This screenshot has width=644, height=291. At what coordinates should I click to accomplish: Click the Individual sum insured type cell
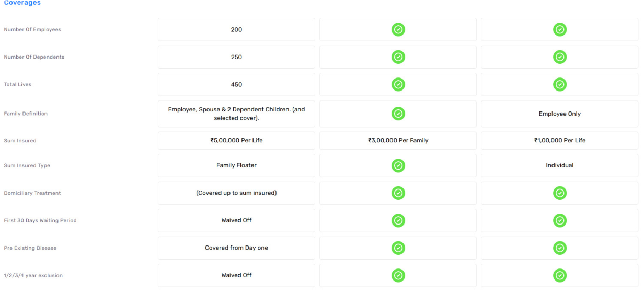[x=559, y=165]
